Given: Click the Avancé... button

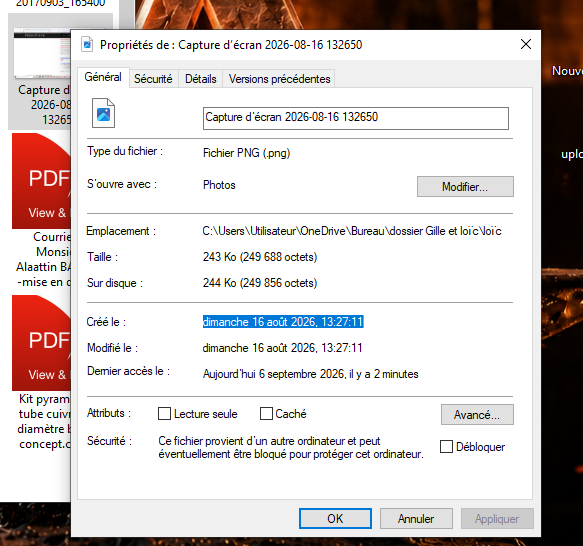Looking at the screenshot, I should tap(477, 414).
